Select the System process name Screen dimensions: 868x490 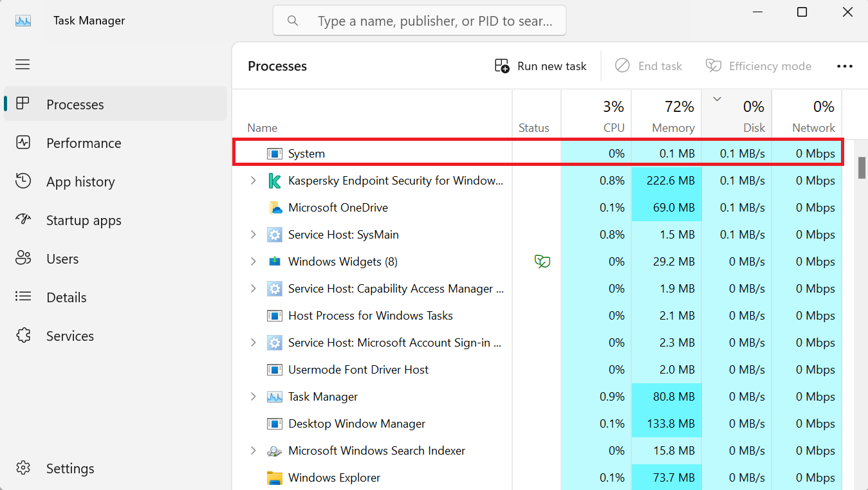click(306, 154)
